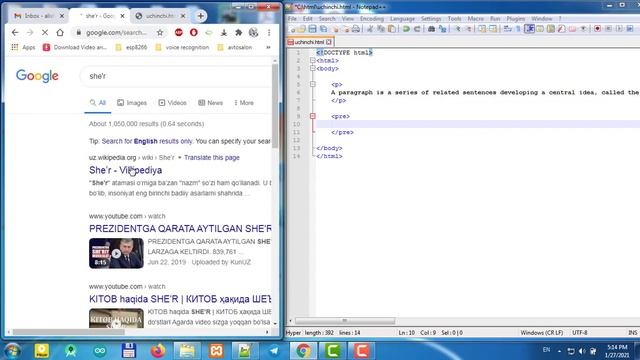Screen dimensions: 640x360
Task: Click the Google search box containing she'r
Action: pos(176,76)
